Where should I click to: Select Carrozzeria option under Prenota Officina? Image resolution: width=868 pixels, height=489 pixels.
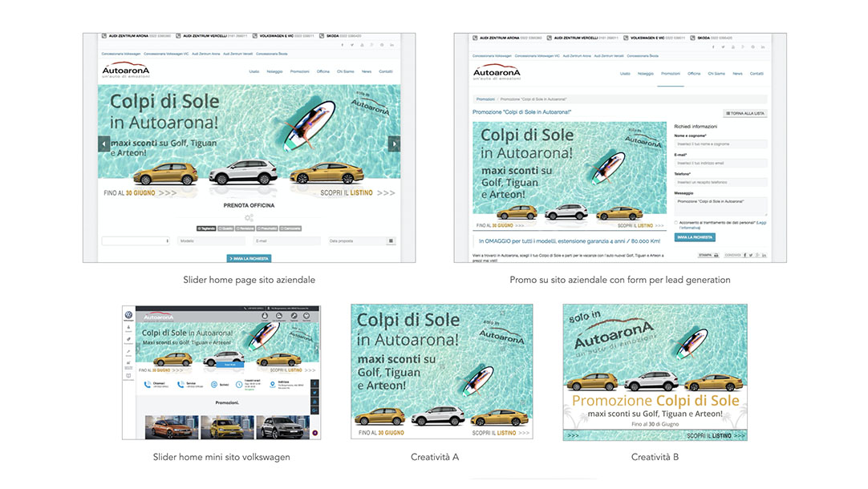click(290, 228)
